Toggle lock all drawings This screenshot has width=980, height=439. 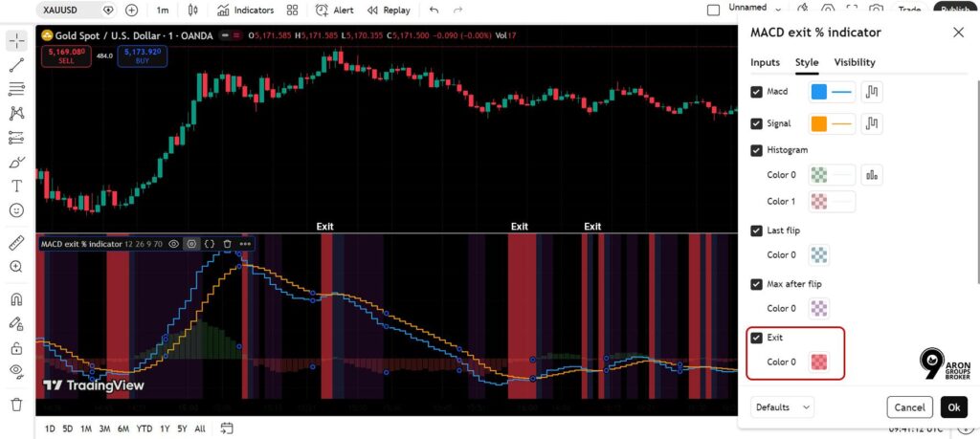(x=17, y=348)
